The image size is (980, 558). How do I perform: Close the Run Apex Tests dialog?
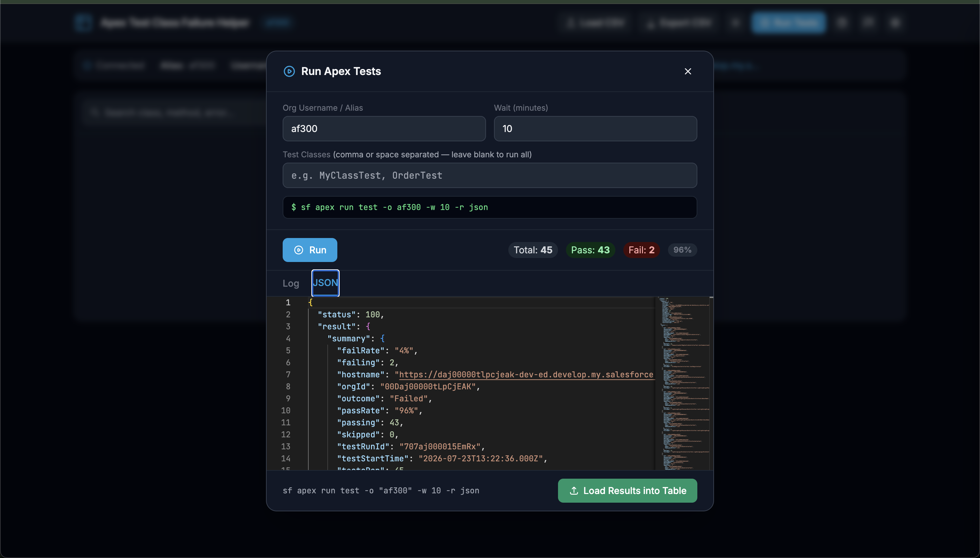(x=688, y=71)
